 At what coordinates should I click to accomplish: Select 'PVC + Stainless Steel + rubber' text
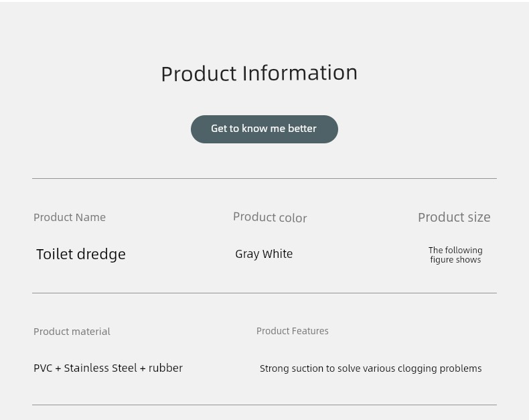pos(108,368)
